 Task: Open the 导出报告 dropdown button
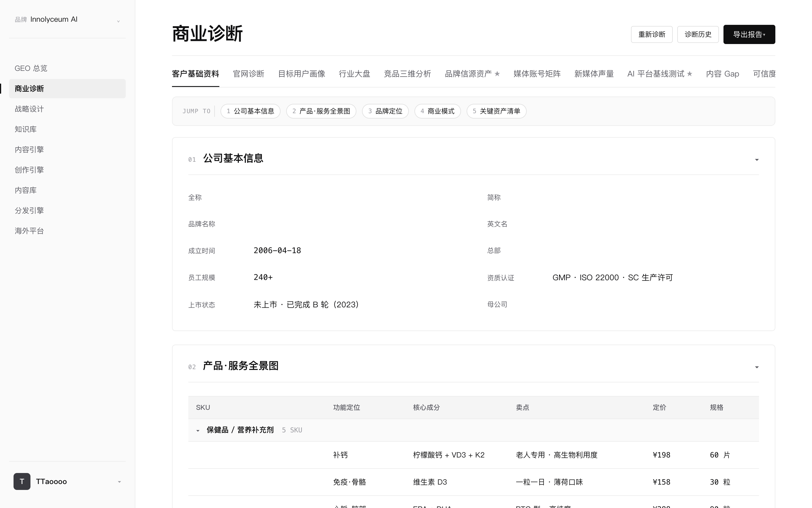pyautogui.click(x=749, y=34)
